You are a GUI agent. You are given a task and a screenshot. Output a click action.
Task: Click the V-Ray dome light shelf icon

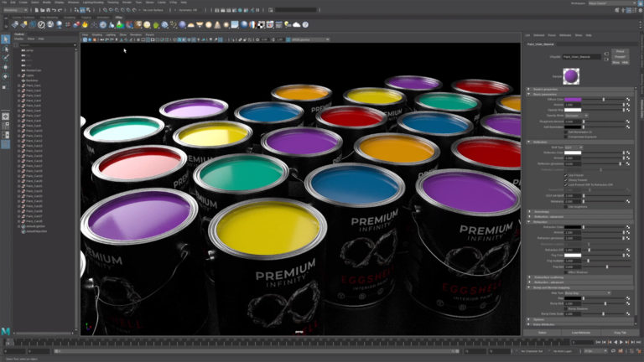tap(191, 25)
